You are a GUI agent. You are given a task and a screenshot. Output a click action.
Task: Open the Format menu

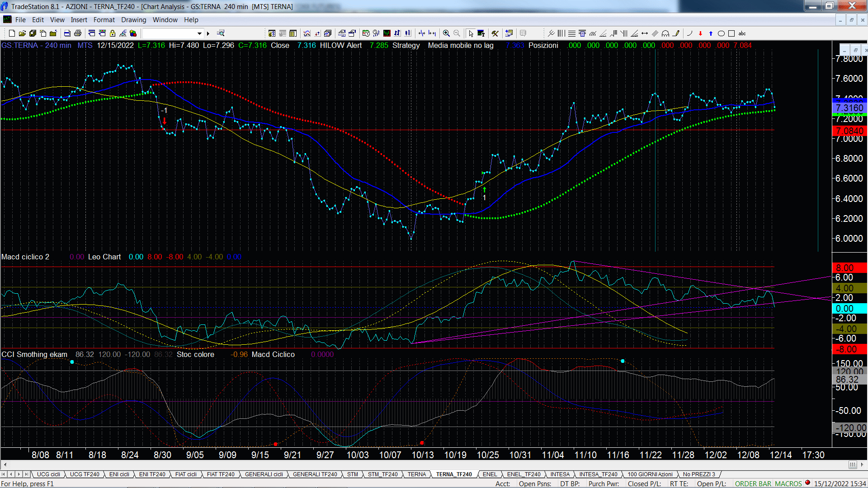point(104,20)
